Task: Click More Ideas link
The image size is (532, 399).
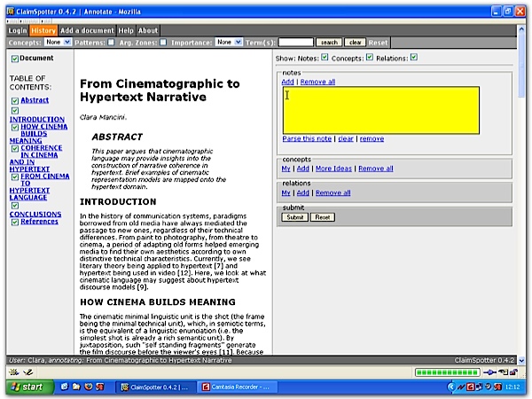Action: pos(333,168)
